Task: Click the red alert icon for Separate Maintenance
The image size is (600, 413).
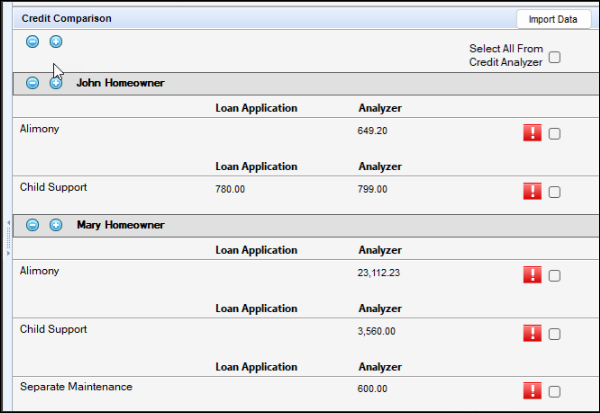Action: click(x=532, y=391)
